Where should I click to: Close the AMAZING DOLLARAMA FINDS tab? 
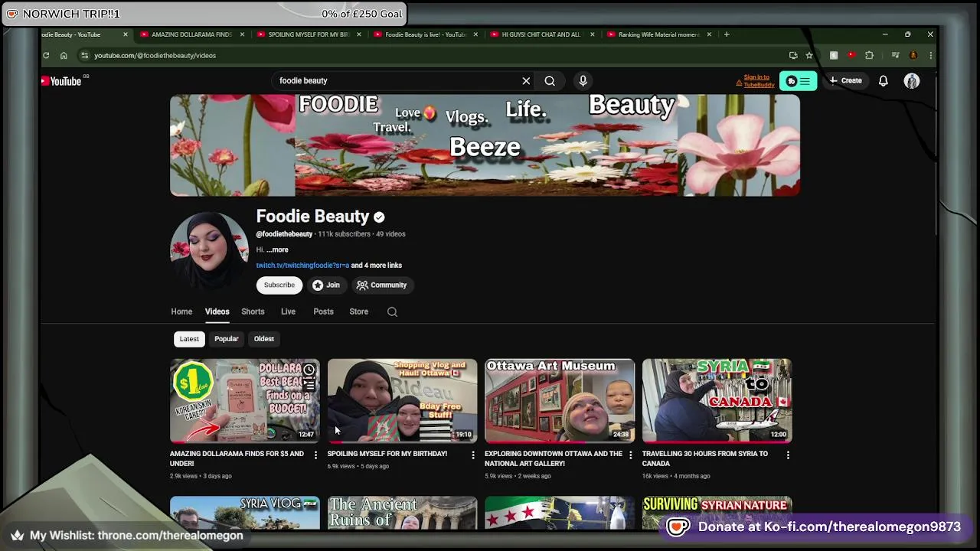[x=243, y=34]
